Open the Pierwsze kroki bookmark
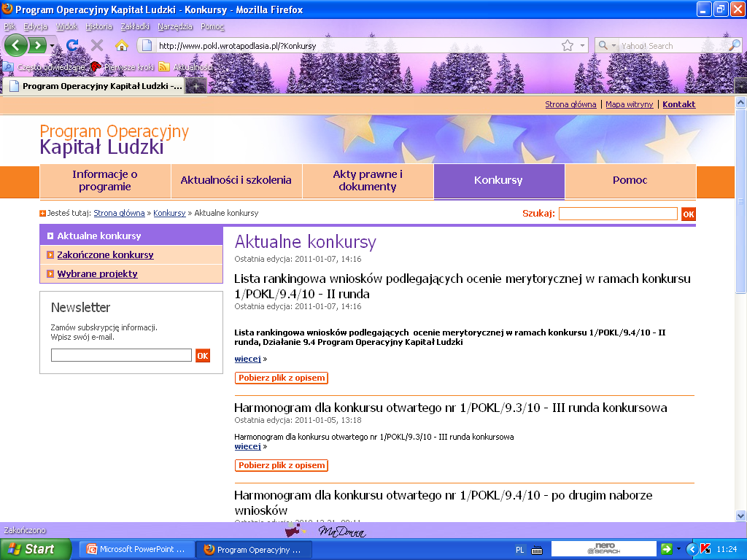This screenshot has width=747, height=560. click(x=123, y=67)
